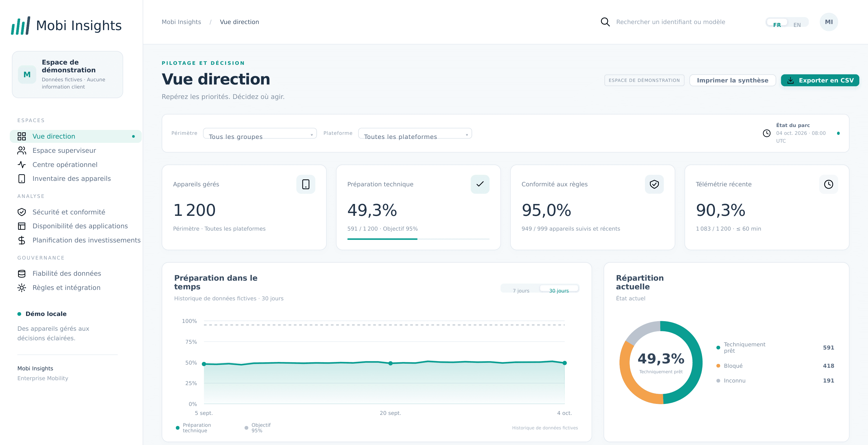Click the Inconnu count 191

tap(828, 381)
